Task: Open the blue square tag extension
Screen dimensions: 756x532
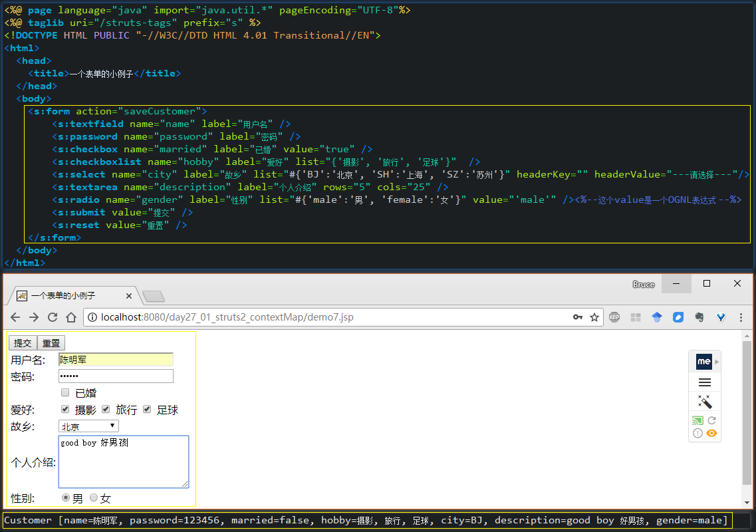Action: [x=678, y=317]
